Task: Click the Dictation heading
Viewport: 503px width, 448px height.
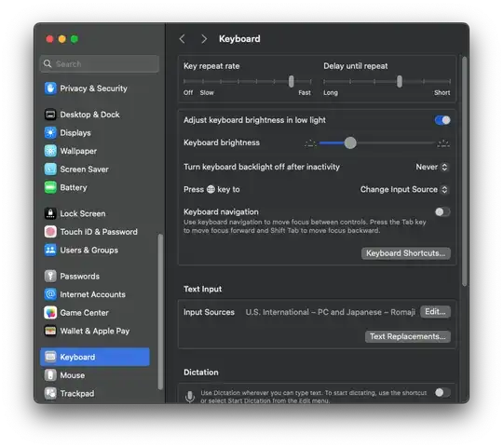Action: tap(201, 373)
